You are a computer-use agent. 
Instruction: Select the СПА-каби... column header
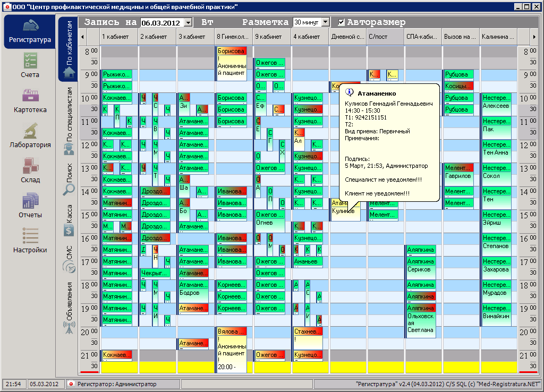423,37
